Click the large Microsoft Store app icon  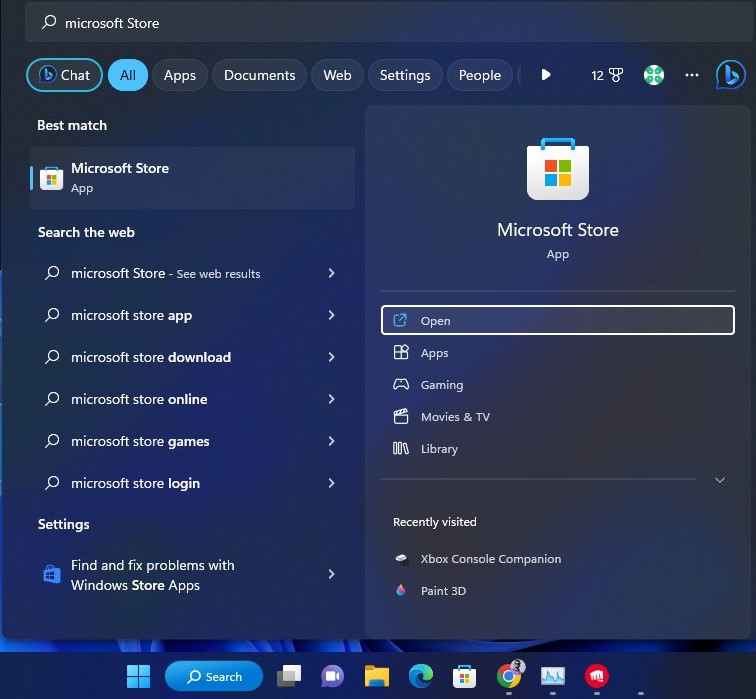point(558,169)
